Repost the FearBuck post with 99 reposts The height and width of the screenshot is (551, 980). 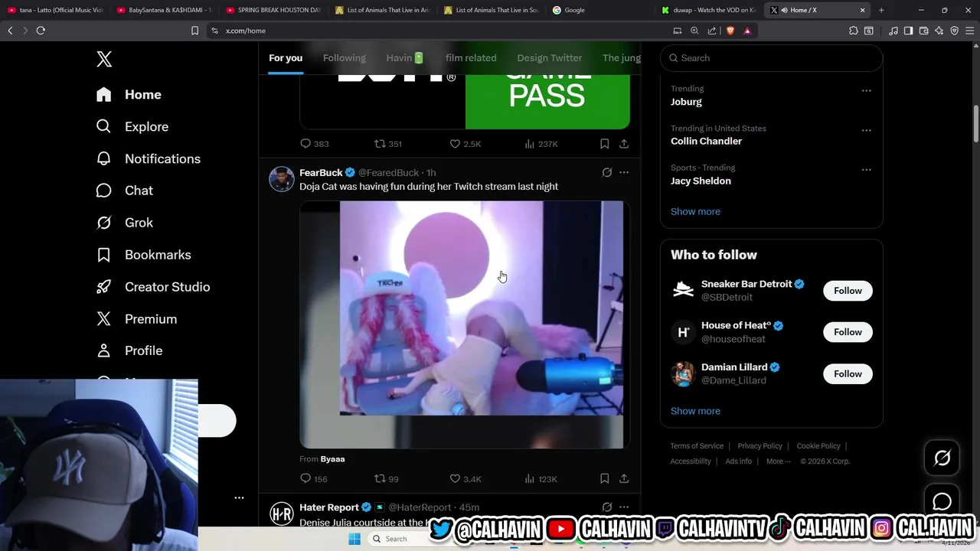pos(386,479)
